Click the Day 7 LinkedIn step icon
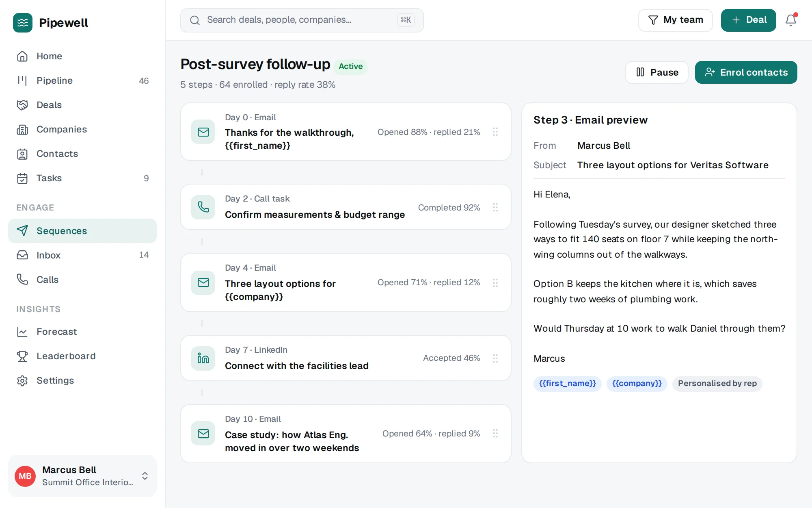The width and height of the screenshot is (812, 508). (203, 358)
